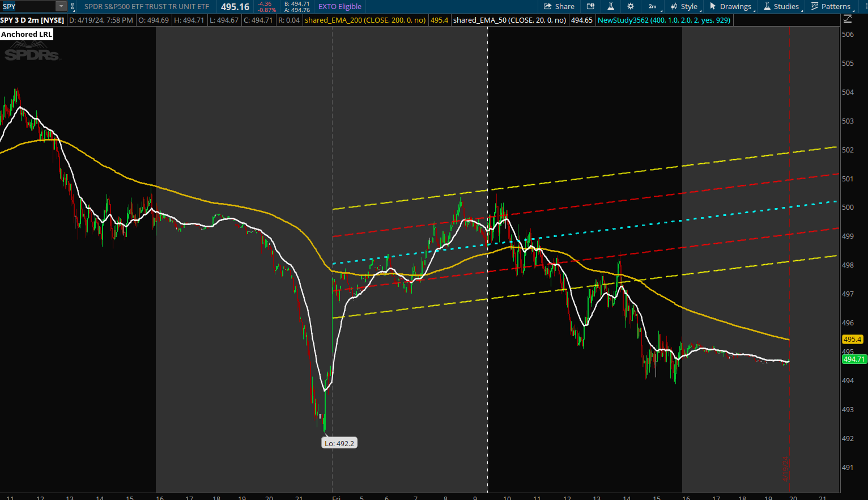The height and width of the screenshot is (500, 868).
Task: Click the quick quote details icon
Action: [x=590, y=7]
